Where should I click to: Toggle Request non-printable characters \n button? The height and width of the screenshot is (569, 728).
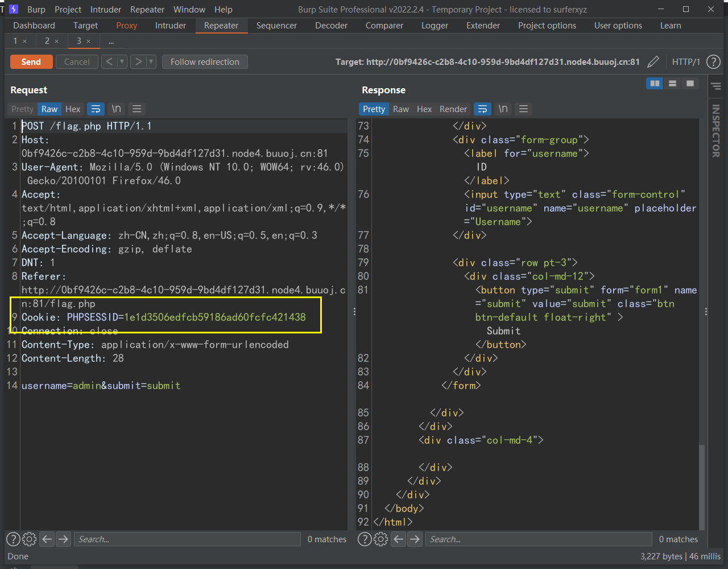click(117, 109)
